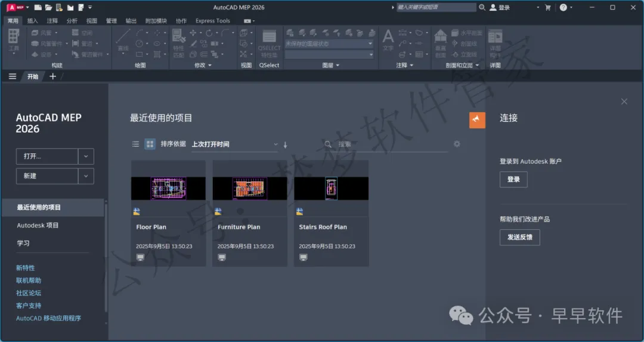Open the 管理 ribbon tab
The image size is (644, 342).
(112, 20)
